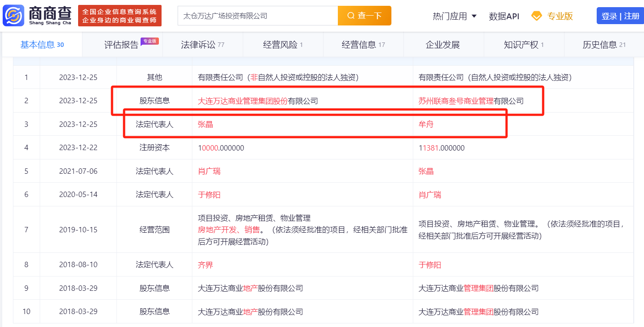Expand the 热门应用 dropdown
Viewport: 644px width, 327px height.
click(455, 16)
